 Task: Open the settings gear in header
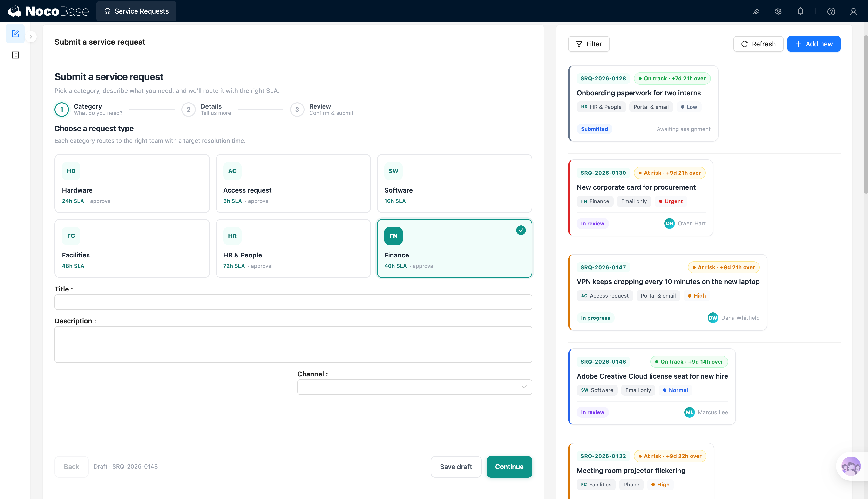[778, 12]
